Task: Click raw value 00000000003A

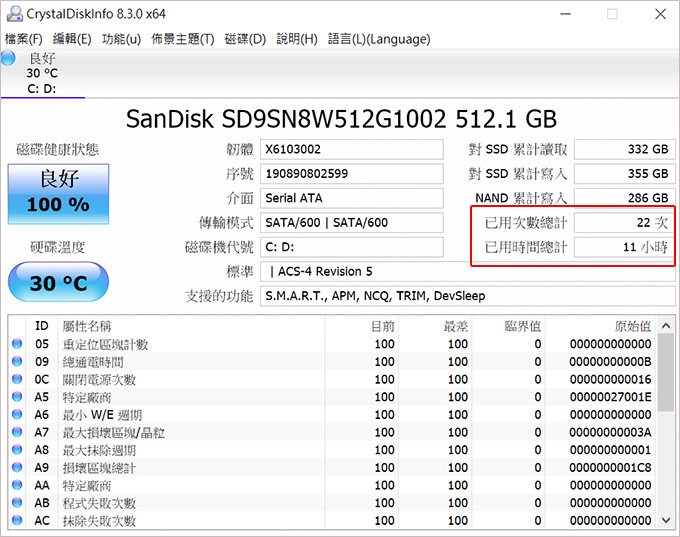Action: (611, 432)
